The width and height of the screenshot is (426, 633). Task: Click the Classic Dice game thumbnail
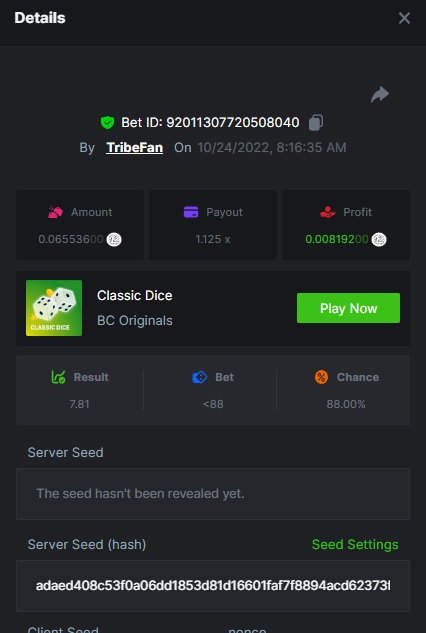(54, 308)
